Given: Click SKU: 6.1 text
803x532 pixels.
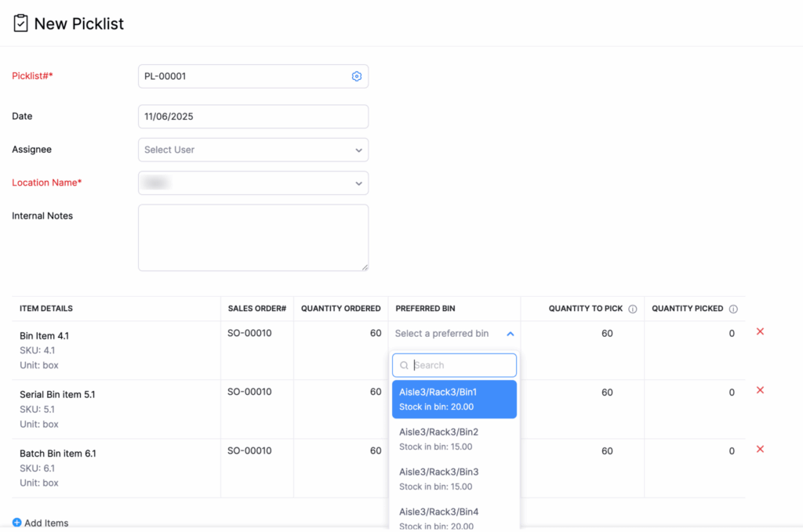Looking at the screenshot, I should coord(38,468).
